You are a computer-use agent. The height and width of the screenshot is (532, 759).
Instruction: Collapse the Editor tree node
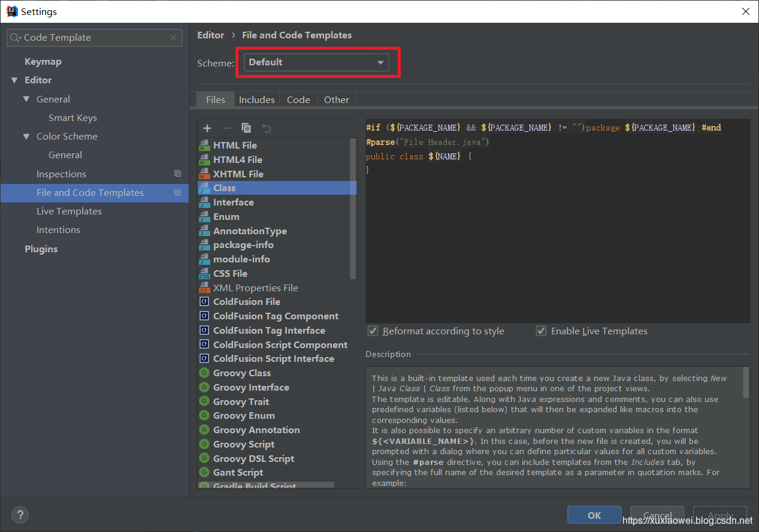tap(14, 80)
